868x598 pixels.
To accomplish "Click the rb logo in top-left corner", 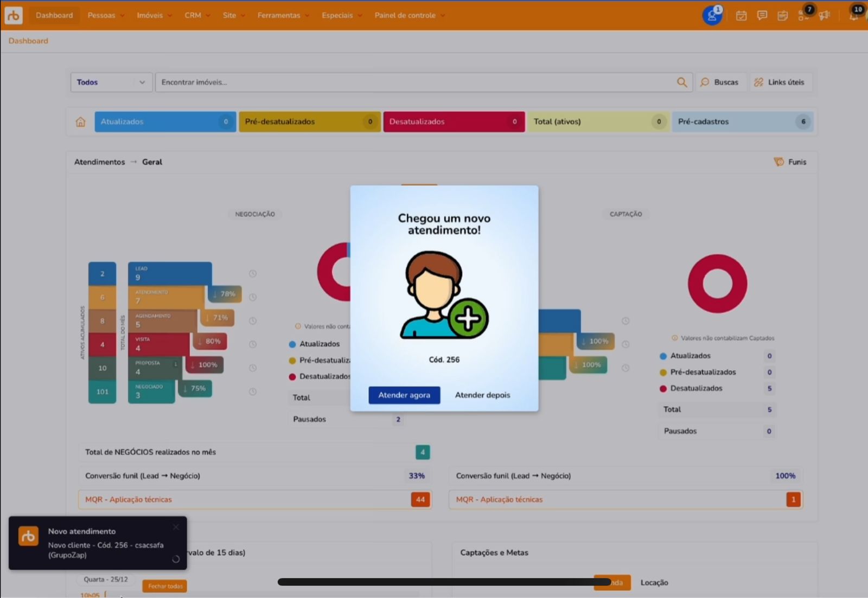I will click(14, 15).
